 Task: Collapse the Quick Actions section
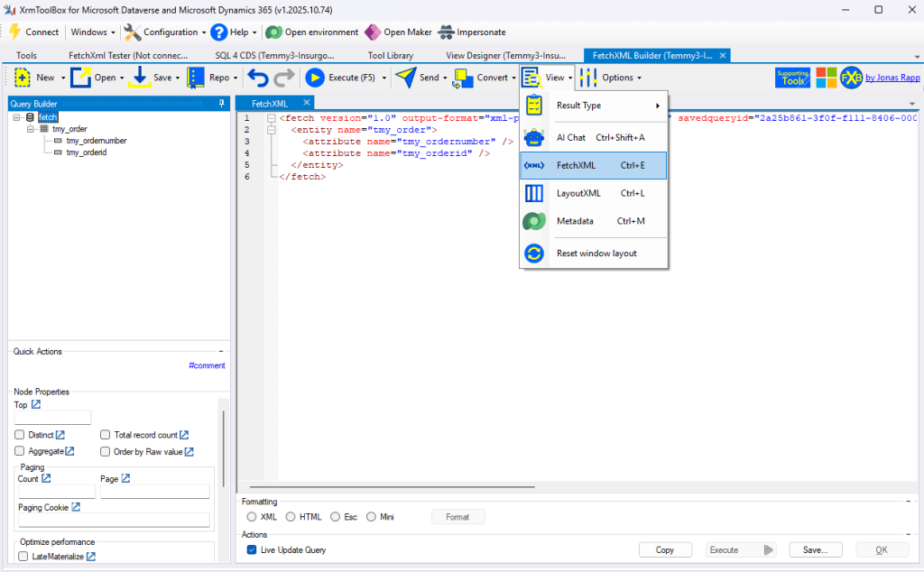point(221,351)
